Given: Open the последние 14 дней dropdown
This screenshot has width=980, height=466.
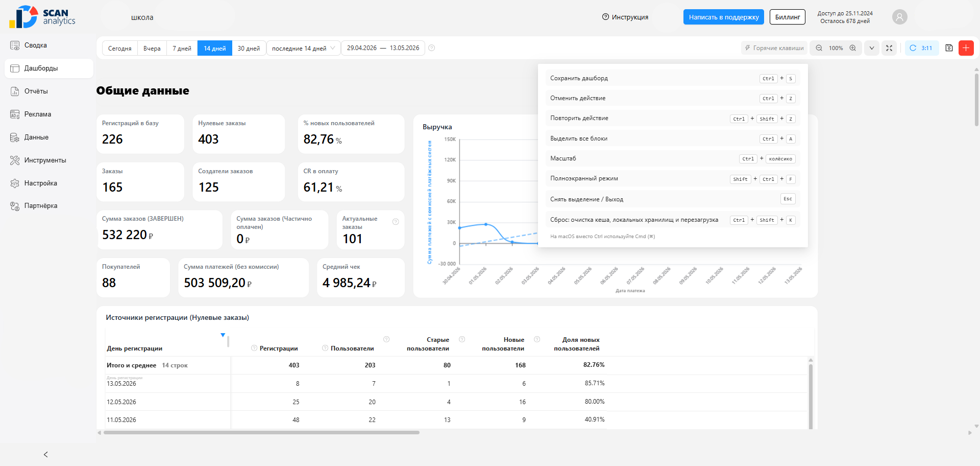Looking at the screenshot, I should [304, 48].
